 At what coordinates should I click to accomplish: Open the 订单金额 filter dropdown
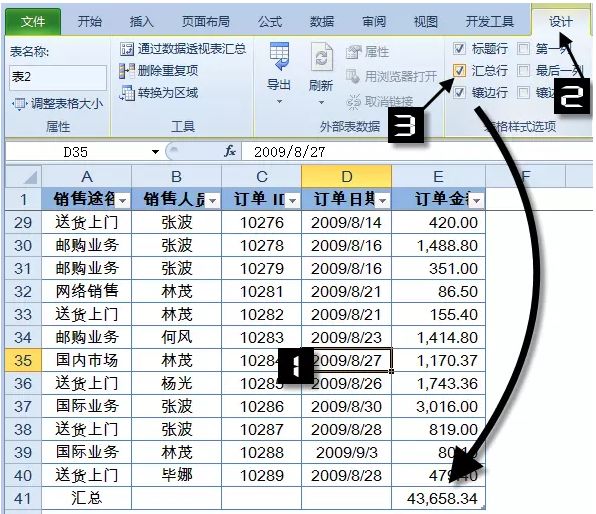point(477,200)
